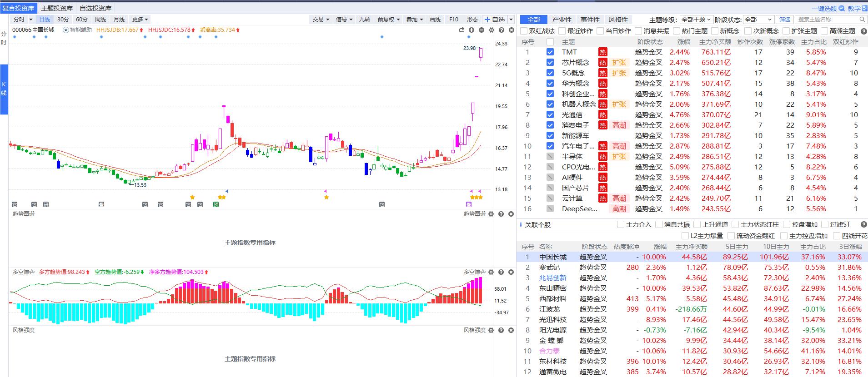Click the 研 research report marker icon
This screenshot has width=868, height=377.
coord(46,204)
